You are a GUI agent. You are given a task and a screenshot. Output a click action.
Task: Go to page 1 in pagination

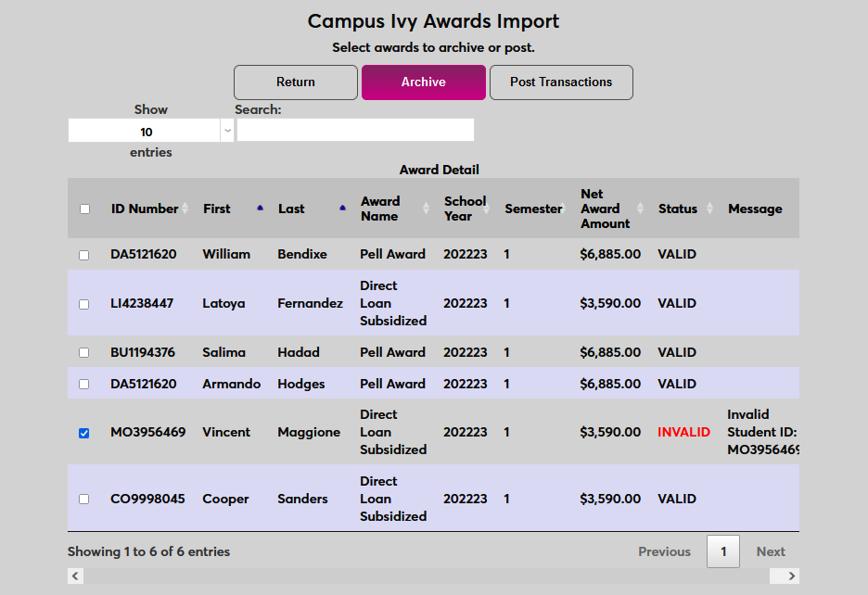point(723,551)
